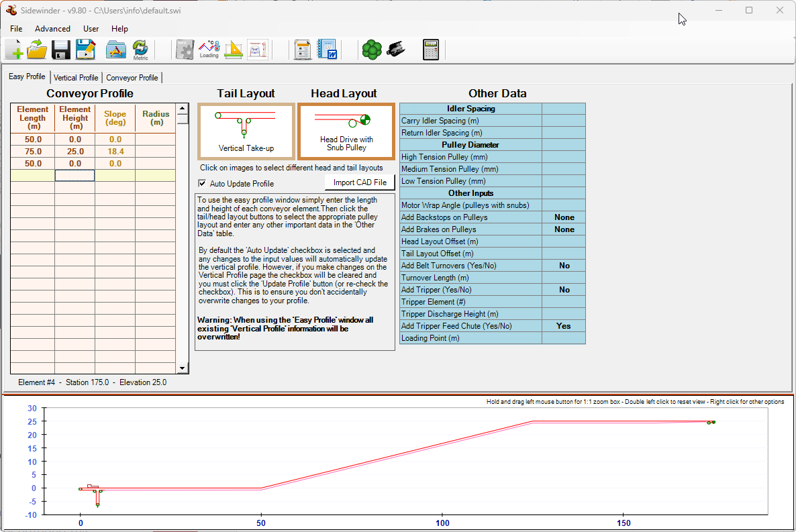Image resolution: width=796 pixels, height=532 pixels.
Task: Click the Carry Idler Spacing value field
Action: point(563,121)
